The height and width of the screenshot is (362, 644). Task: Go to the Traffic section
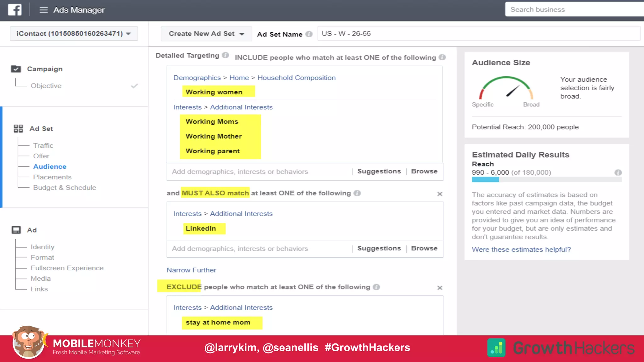click(43, 145)
